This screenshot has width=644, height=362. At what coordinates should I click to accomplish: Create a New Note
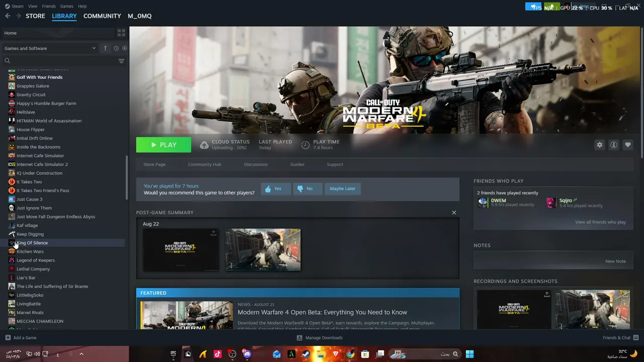coord(615,261)
